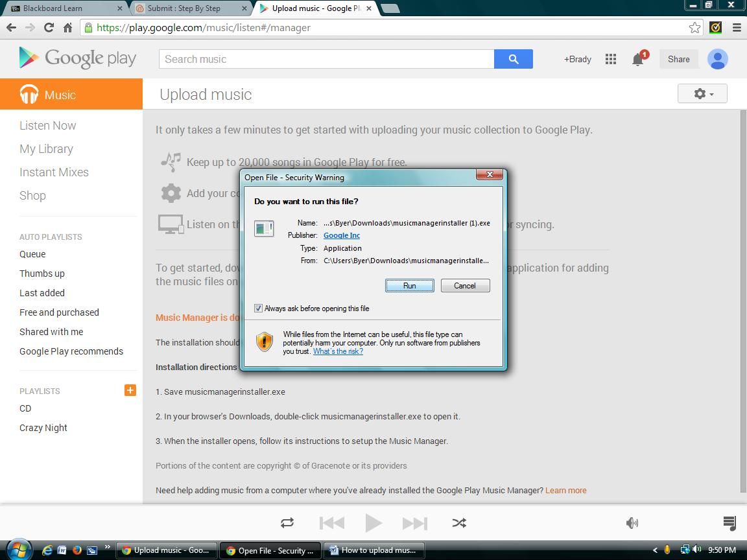Toggle shuffle playback

tap(459, 523)
